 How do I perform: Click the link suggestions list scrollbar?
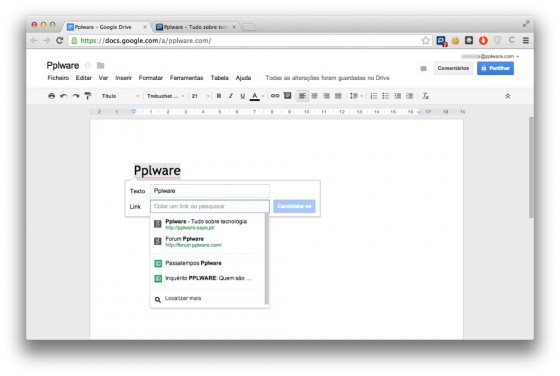click(x=266, y=259)
